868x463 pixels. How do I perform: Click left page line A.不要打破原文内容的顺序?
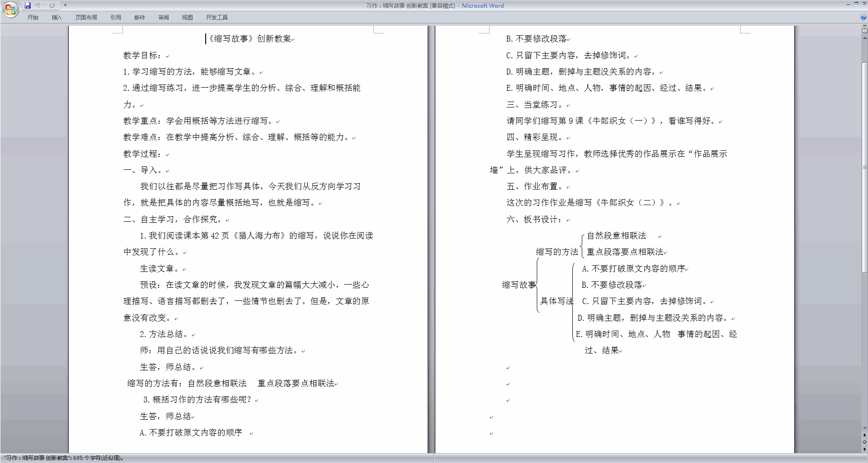[x=191, y=433]
